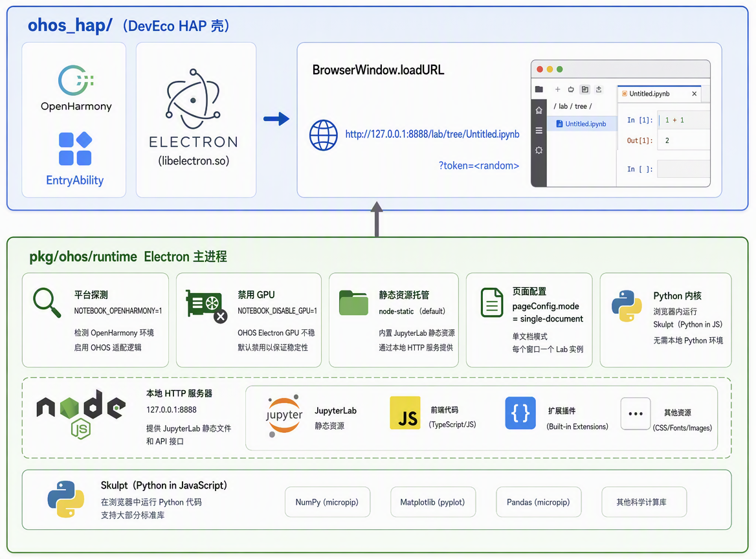The image size is (756, 559).
Task: Click the three-dots 其他资源 icon
Action: point(636,413)
